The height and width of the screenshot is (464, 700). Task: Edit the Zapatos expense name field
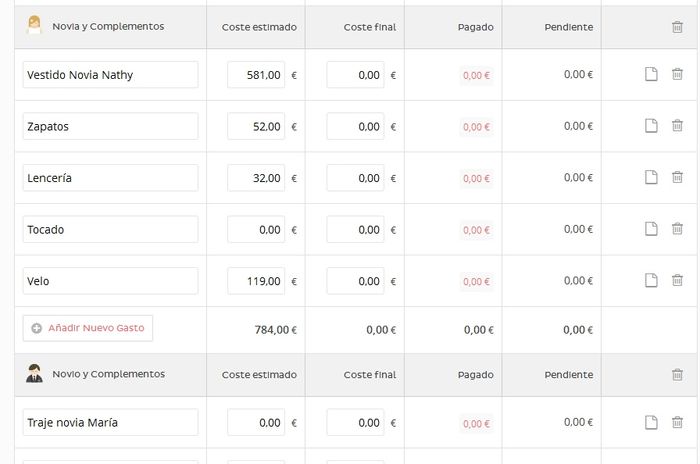click(x=110, y=126)
